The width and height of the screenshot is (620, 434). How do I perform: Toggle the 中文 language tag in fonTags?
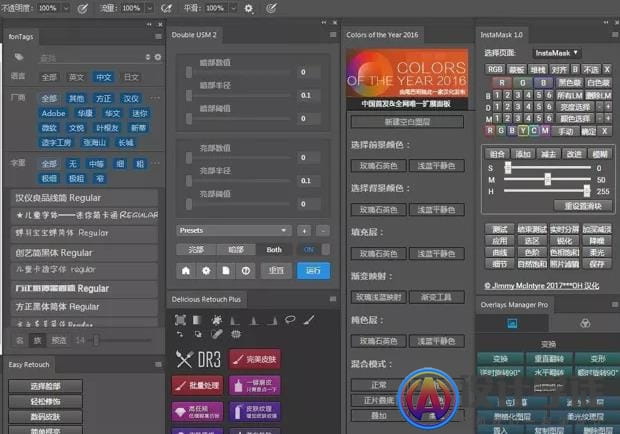tap(104, 77)
